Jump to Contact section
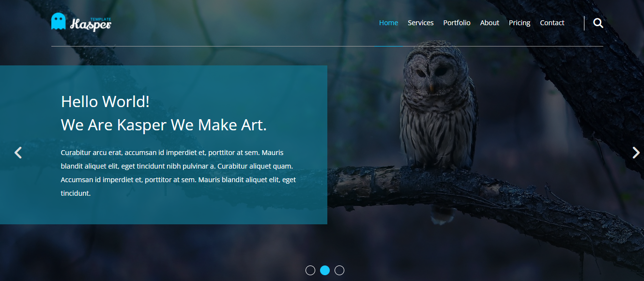 click(x=552, y=23)
